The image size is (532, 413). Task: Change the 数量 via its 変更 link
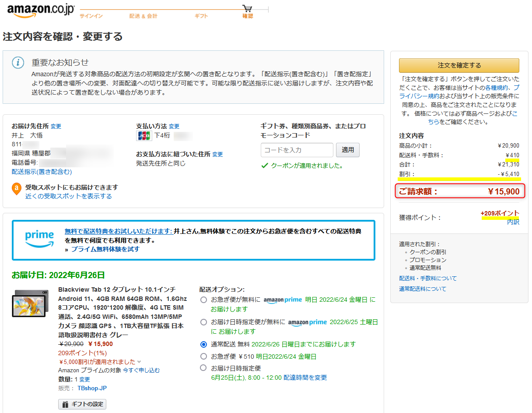(x=84, y=379)
